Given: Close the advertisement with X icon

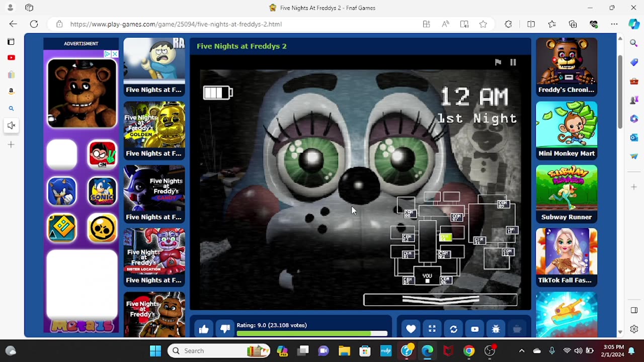Looking at the screenshot, I should point(115,54).
